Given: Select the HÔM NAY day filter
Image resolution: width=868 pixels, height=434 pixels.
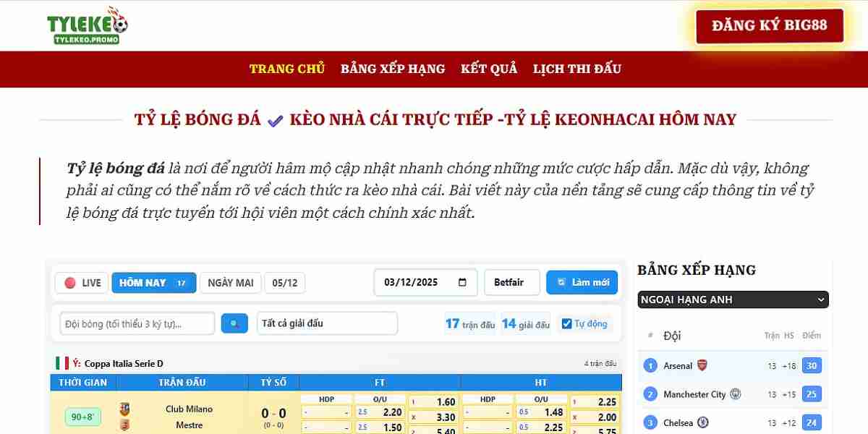Looking at the screenshot, I should pos(153,283).
